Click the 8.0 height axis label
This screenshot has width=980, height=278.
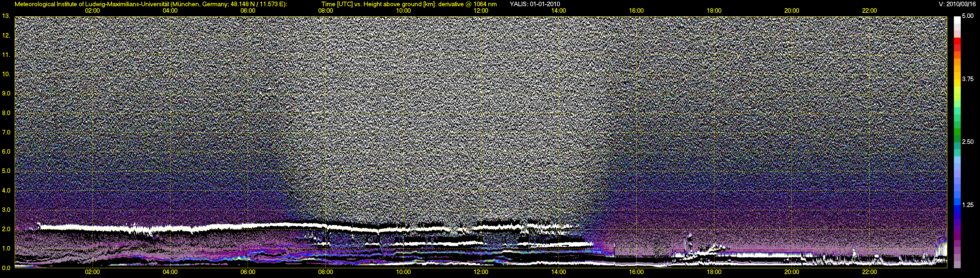pos(6,113)
